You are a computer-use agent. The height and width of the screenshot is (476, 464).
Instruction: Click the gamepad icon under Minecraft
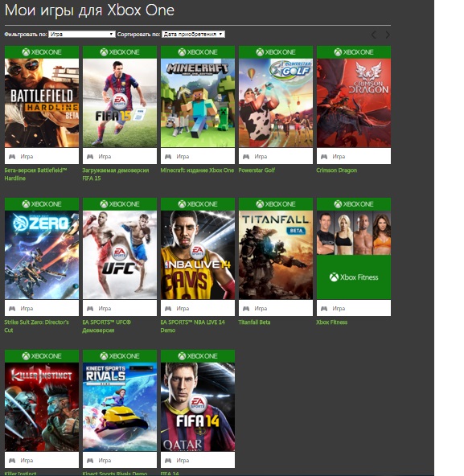coord(168,157)
